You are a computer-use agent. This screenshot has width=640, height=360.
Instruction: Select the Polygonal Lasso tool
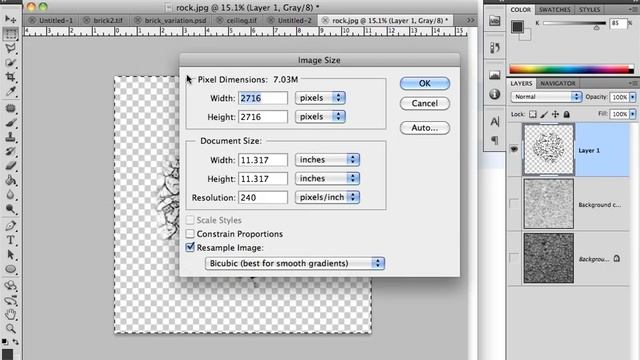point(10,48)
